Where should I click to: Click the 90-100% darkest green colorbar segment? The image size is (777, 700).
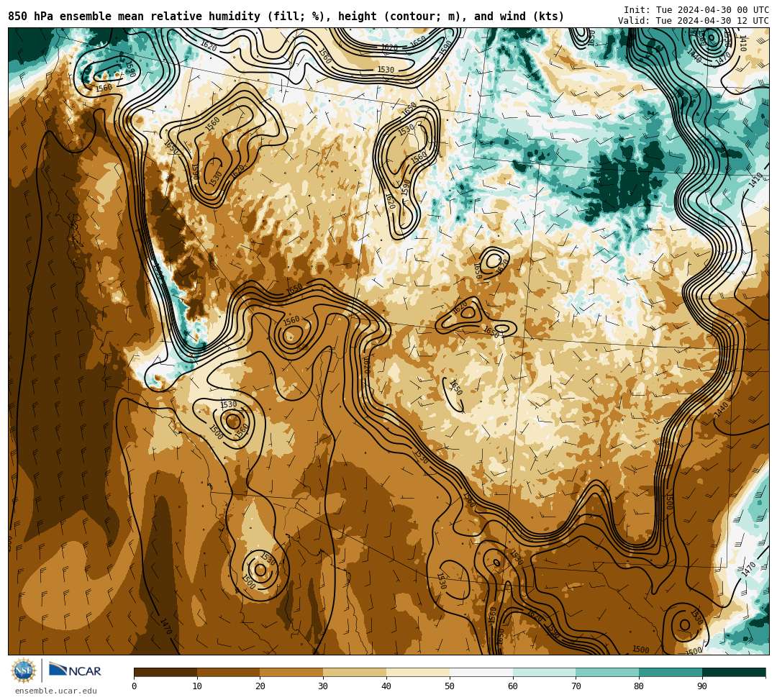tap(734, 672)
